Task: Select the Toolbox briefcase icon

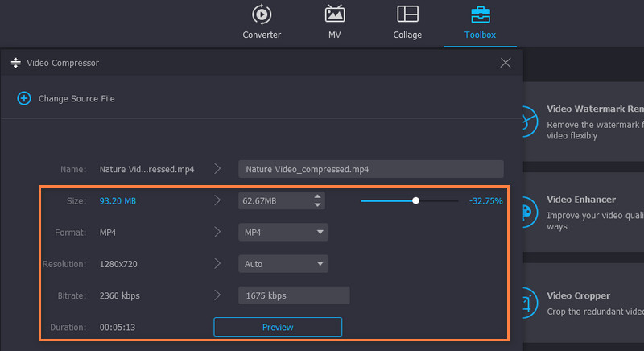Action: [x=480, y=14]
